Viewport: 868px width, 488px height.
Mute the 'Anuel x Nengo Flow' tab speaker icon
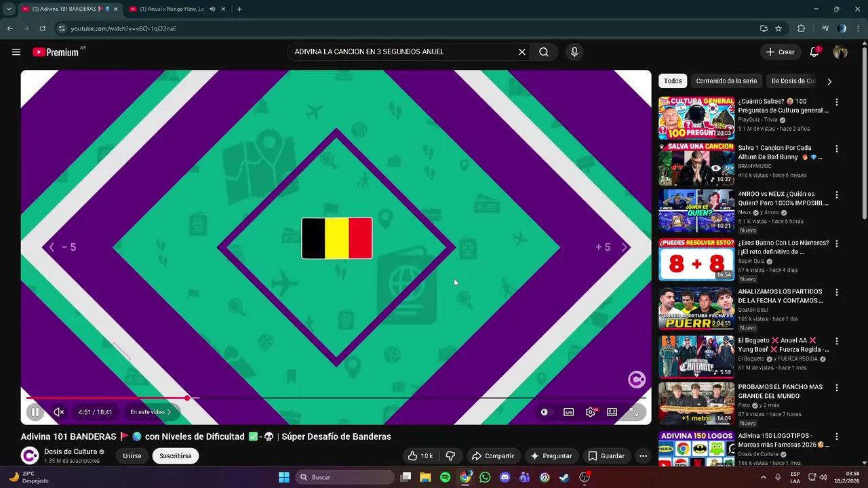[x=212, y=9]
